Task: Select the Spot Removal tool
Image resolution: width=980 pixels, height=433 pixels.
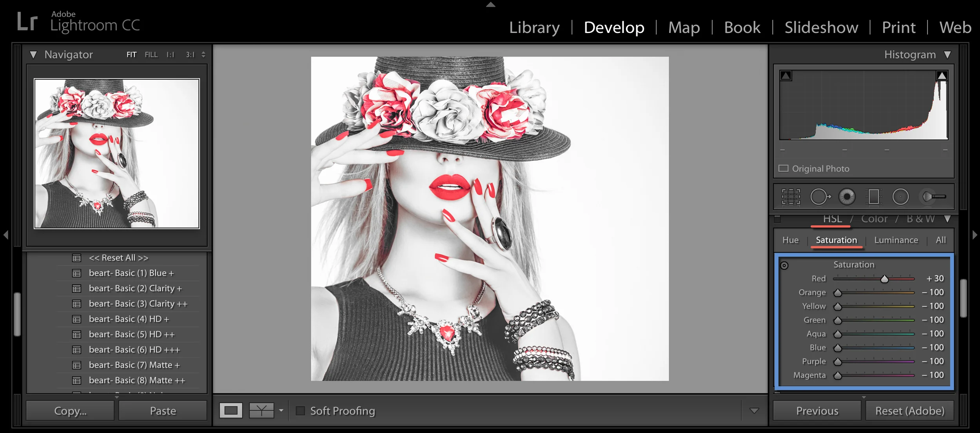Action: (820, 197)
